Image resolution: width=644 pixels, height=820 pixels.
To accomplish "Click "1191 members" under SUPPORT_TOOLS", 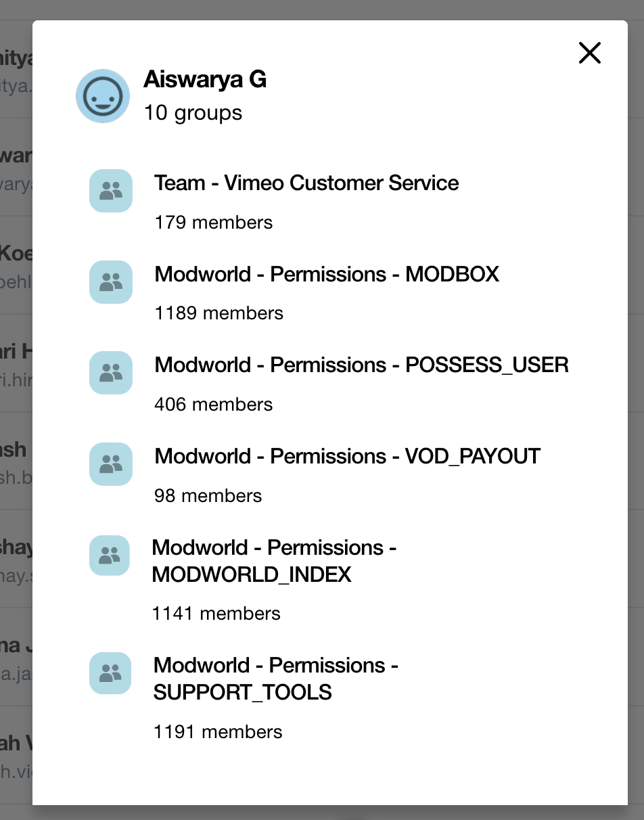I will coord(218,732).
